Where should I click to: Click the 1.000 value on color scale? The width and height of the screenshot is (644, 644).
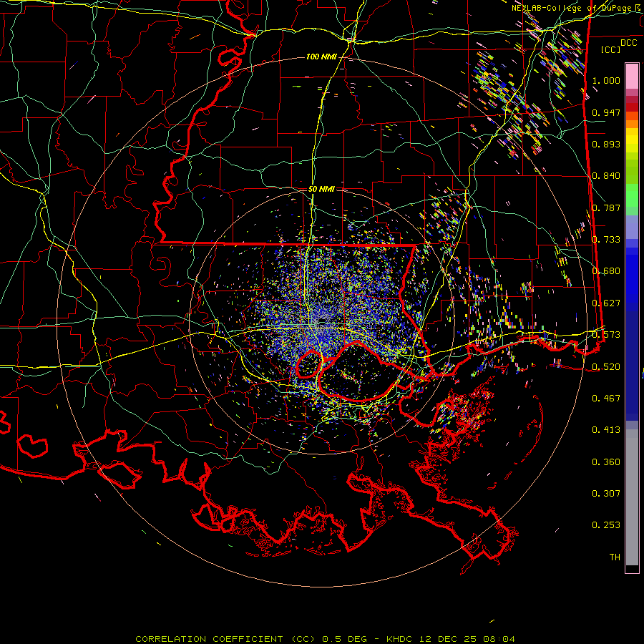(606, 80)
